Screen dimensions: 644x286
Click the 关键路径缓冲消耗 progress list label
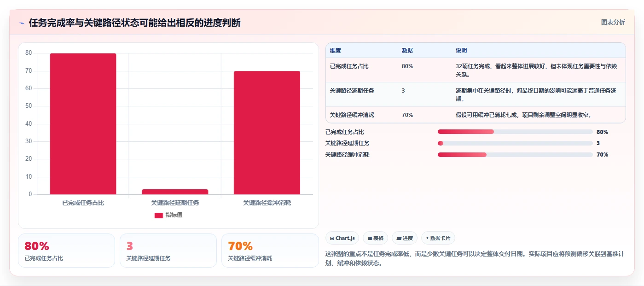pyautogui.click(x=347, y=155)
